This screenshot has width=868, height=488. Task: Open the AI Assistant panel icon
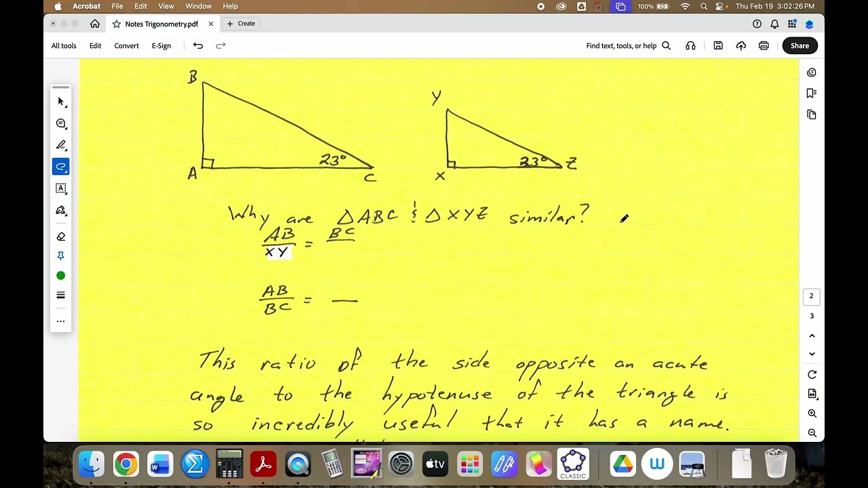click(x=812, y=73)
